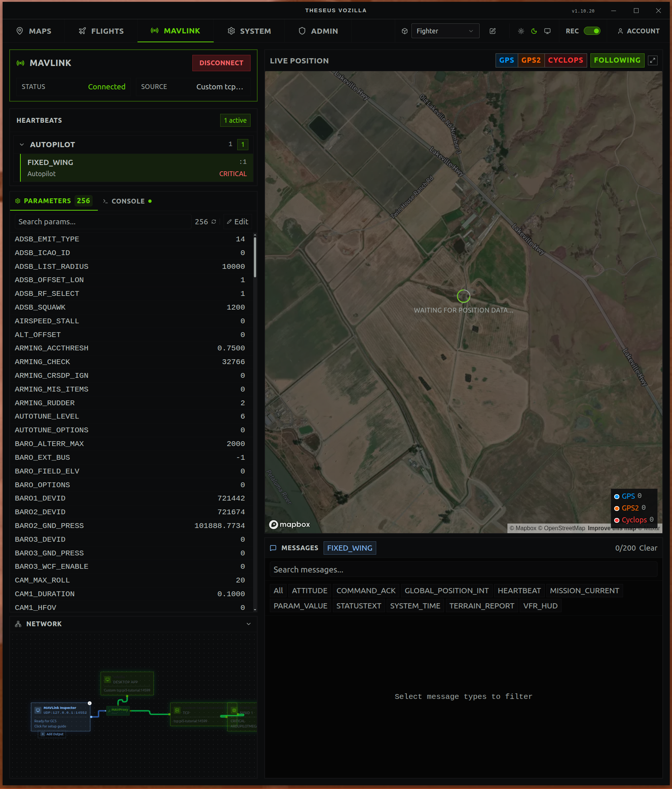Clear the messages list
This screenshot has width=672, height=789.
pyautogui.click(x=648, y=548)
